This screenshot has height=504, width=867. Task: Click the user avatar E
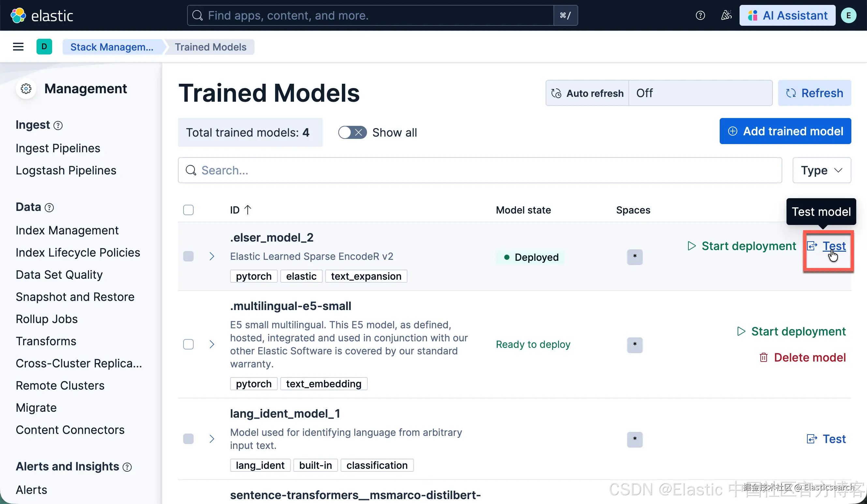(848, 15)
